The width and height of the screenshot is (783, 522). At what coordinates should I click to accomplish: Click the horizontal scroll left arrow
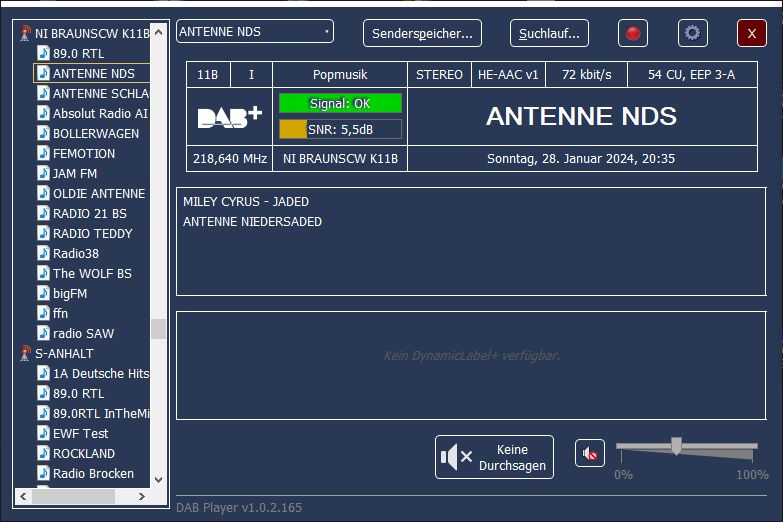click(x=23, y=496)
